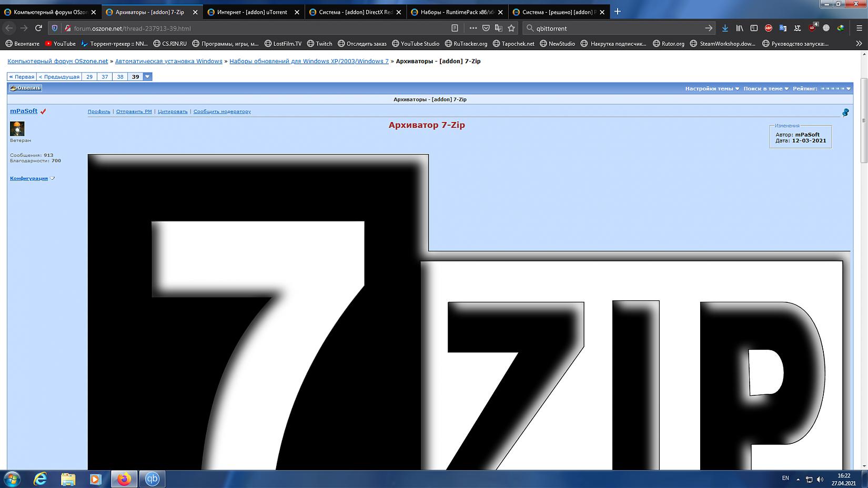Open the Twitch bookmark

pos(319,44)
